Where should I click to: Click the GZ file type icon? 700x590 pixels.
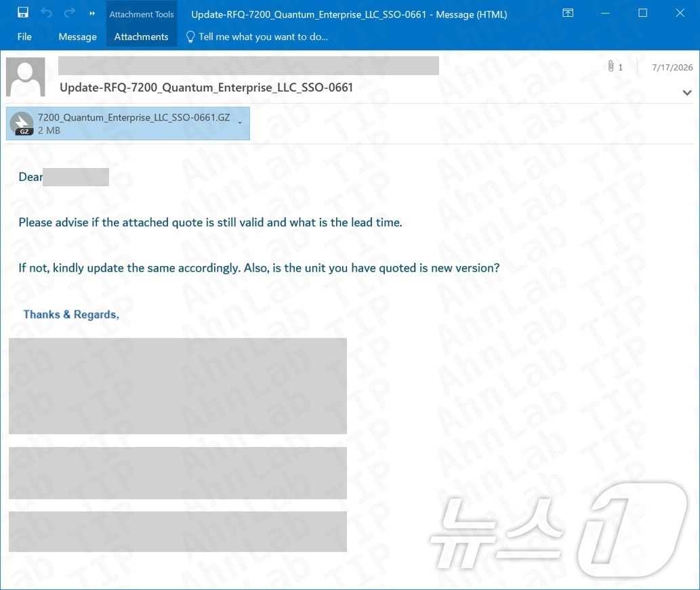pos(22,124)
